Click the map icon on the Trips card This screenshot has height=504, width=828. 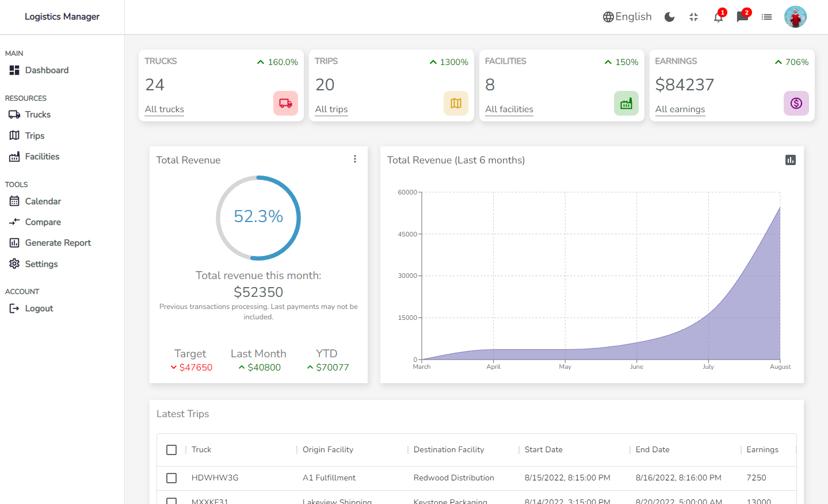(456, 103)
